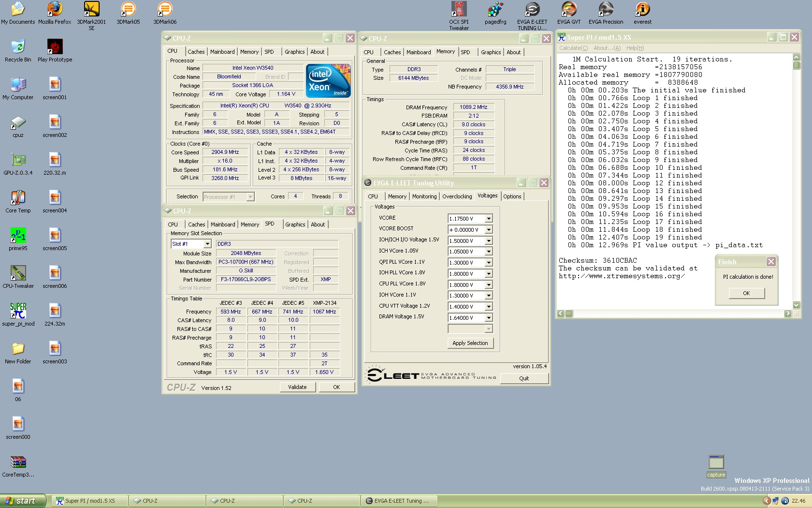Viewport: 812px width, 508px height.
Task: Open Slot #1 memory slot dropdown
Action: (x=207, y=244)
